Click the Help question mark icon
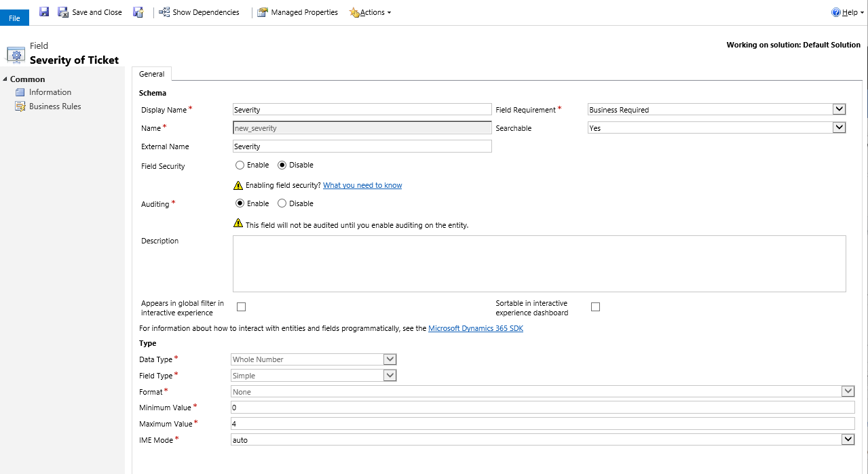 (x=836, y=12)
